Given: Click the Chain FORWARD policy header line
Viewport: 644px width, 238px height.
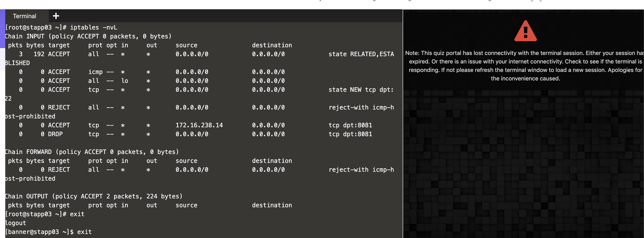Looking at the screenshot, I should pyautogui.click(x=92, y=152).
